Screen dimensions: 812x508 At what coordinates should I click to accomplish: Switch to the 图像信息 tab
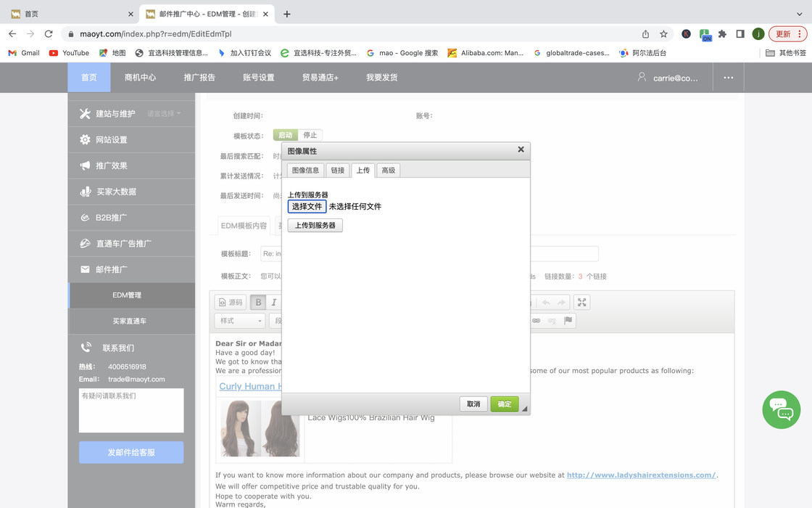coord(305,171)
